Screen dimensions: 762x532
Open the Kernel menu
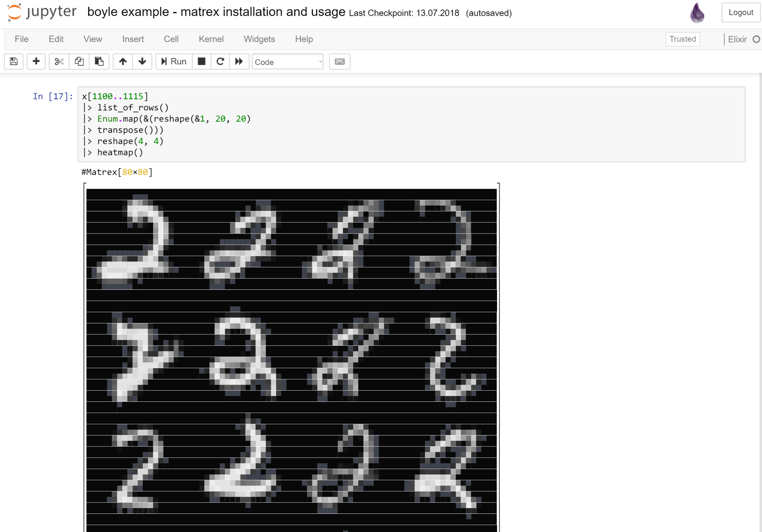210,39
